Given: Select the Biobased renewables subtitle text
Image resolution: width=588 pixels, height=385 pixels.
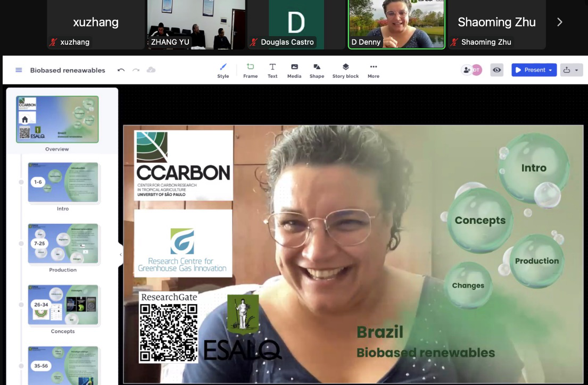Looking at the screenshot, I should coord(426,353).
